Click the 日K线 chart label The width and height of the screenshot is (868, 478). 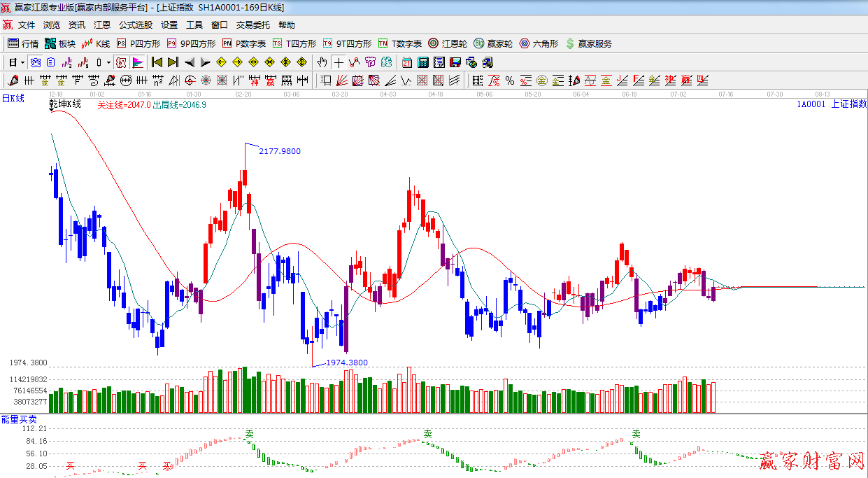[13, 99]
